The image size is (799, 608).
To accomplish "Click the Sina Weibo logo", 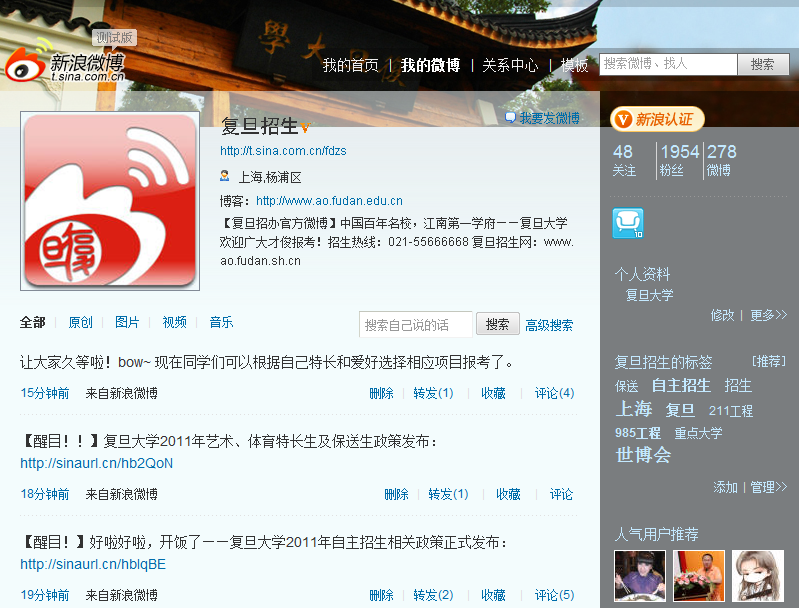I will tap(66, 60).
